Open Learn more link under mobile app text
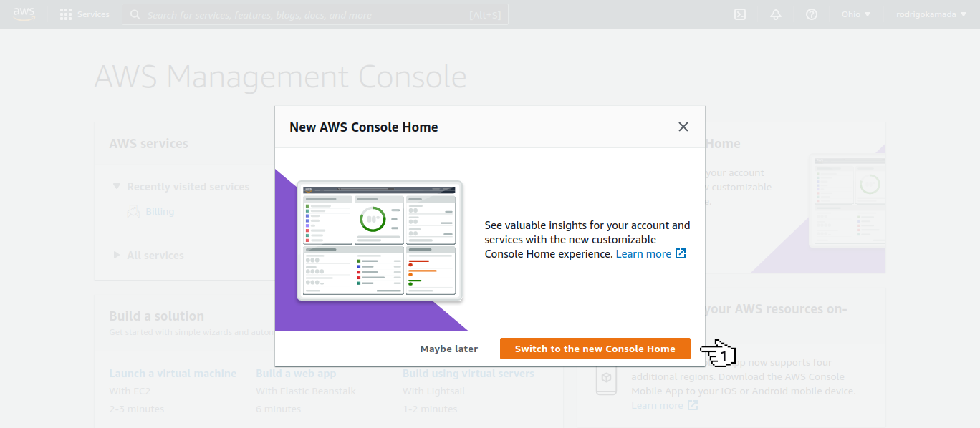This screenshot has height=428, width=980. 657,405
